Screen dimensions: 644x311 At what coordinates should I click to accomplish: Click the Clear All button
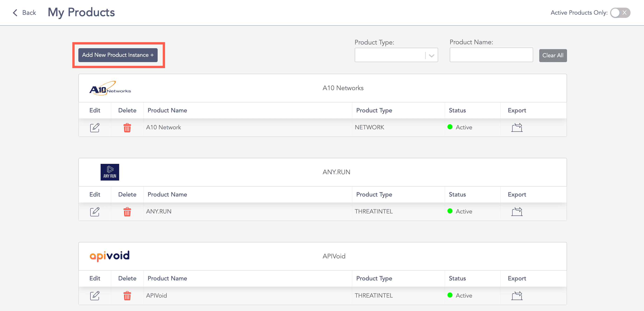(553, 55)
